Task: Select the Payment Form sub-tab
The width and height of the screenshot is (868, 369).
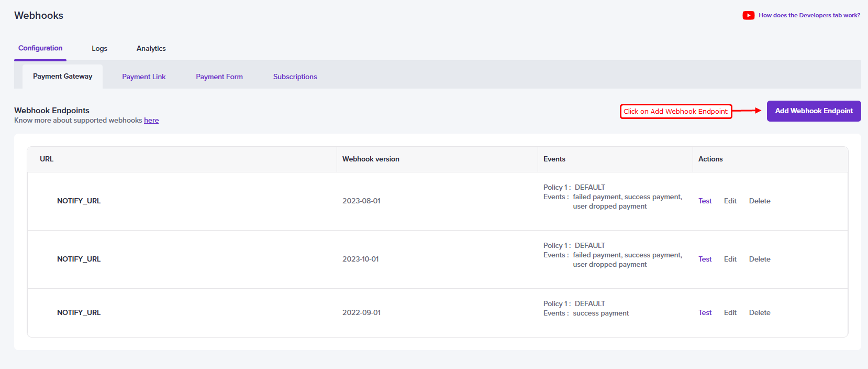Action: click(219, 77)
